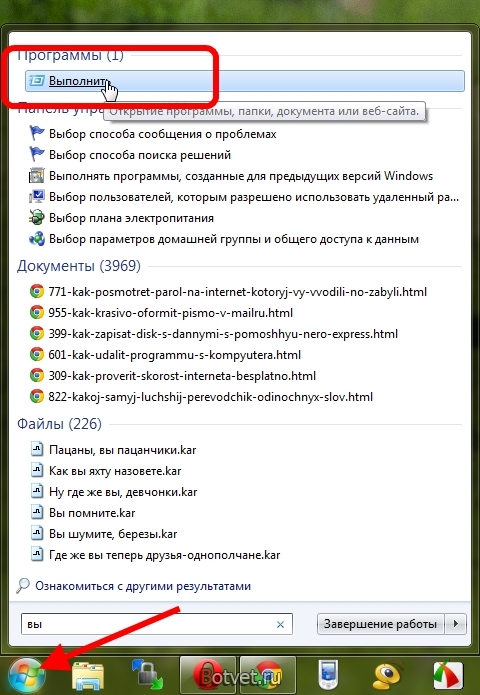Image resolution: width=480 pixels, height=695 pixels.
Task: Expand the shutdown options arrow
Action: click(x=456, y=624)
